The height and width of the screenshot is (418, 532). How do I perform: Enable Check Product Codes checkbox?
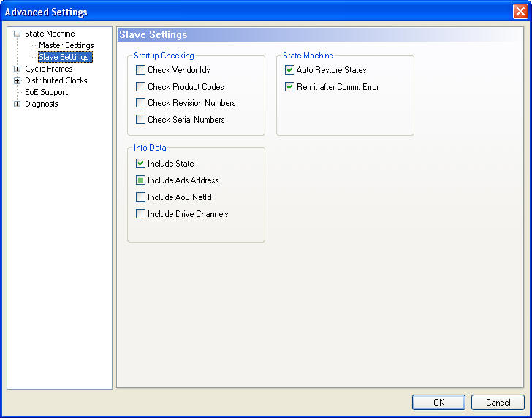point(141,87)
